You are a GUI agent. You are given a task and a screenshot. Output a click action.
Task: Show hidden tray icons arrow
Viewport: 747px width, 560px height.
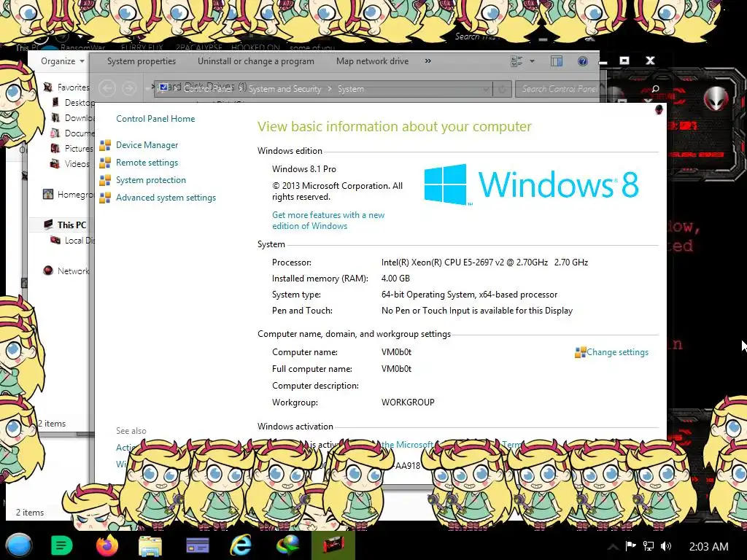(613, 546)
